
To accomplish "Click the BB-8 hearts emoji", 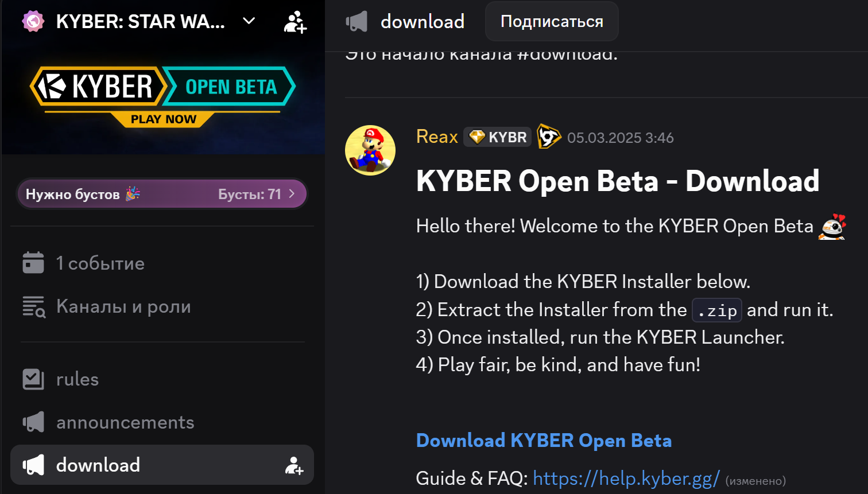I will [832, 226].
